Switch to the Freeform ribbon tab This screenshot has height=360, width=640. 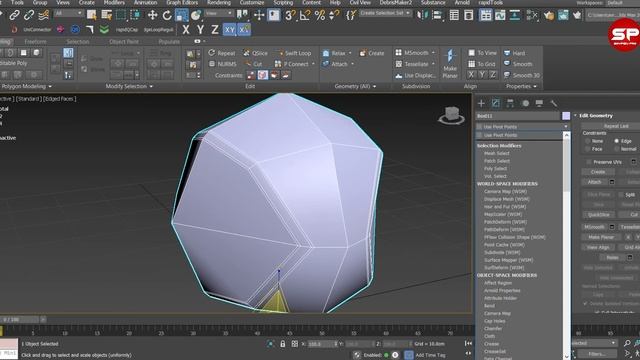pos(35,42)
